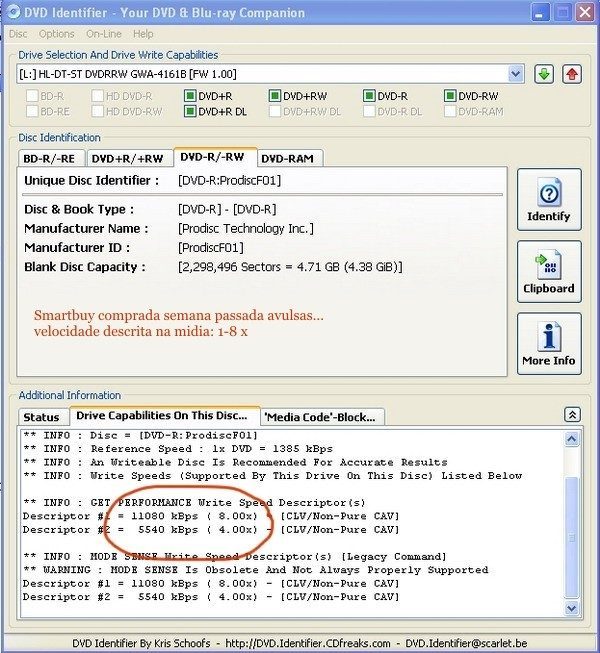Click the DVD Identifier title bar disc icon

[12, 12]
